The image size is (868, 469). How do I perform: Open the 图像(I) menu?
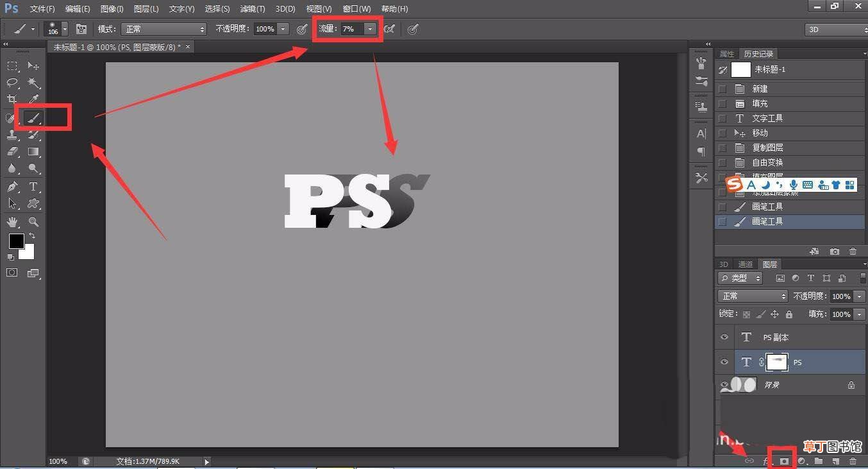click(x=112, y=9)
